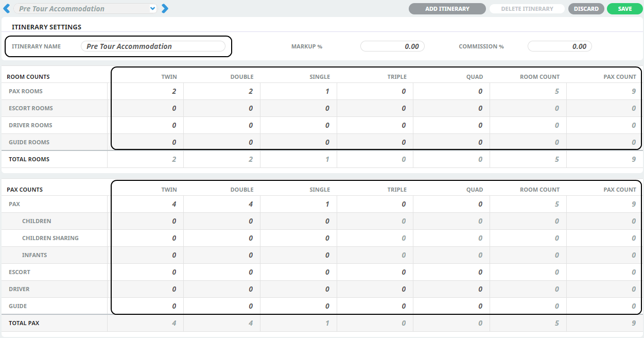644x338 pixels.
Task: Edit the Itinerary Name text field
Action: point(153,46)
